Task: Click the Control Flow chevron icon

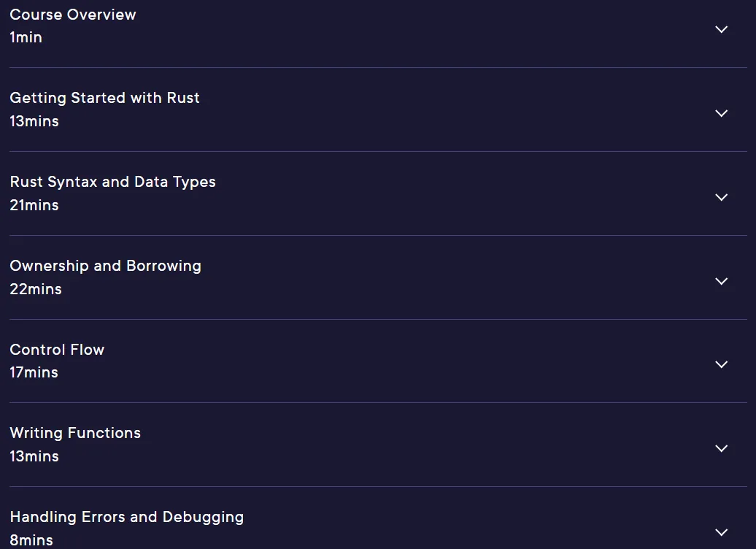Action: coord(721,365)
